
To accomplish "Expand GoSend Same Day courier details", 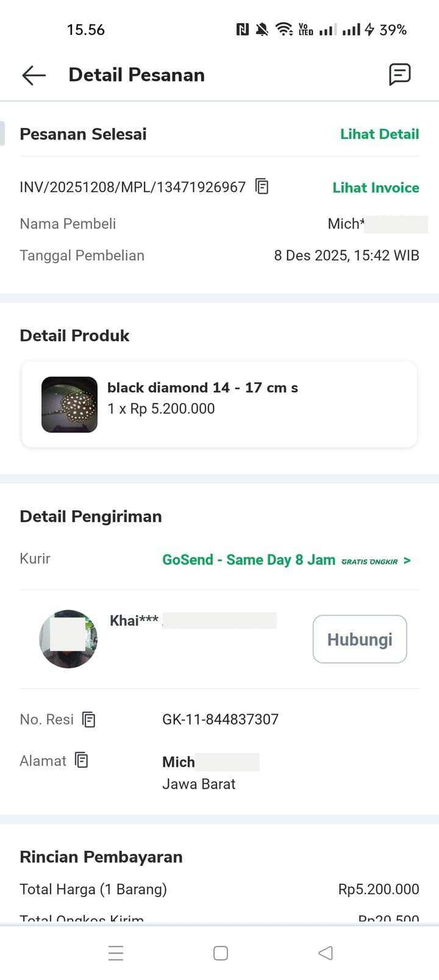I will click(x=248, y=560).
